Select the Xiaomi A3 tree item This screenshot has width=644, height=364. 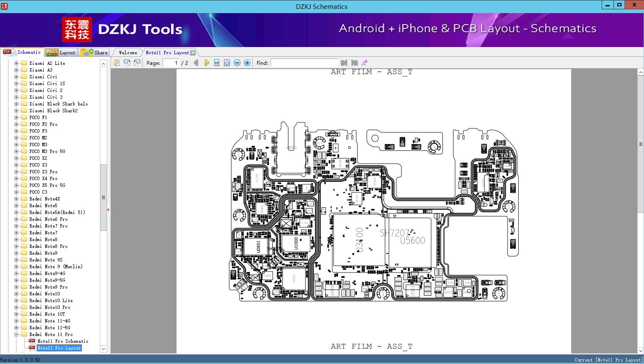41,70
